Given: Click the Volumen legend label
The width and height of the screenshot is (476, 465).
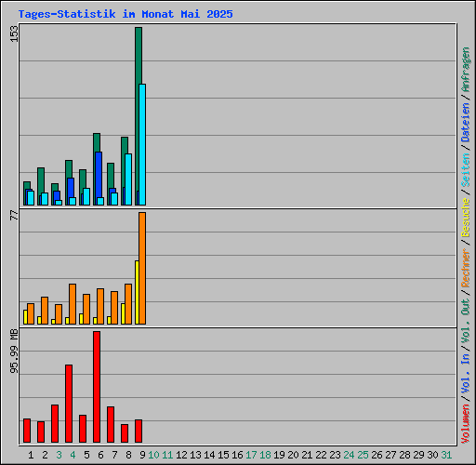Looking at the screenshot, I should tap(466, 423).
